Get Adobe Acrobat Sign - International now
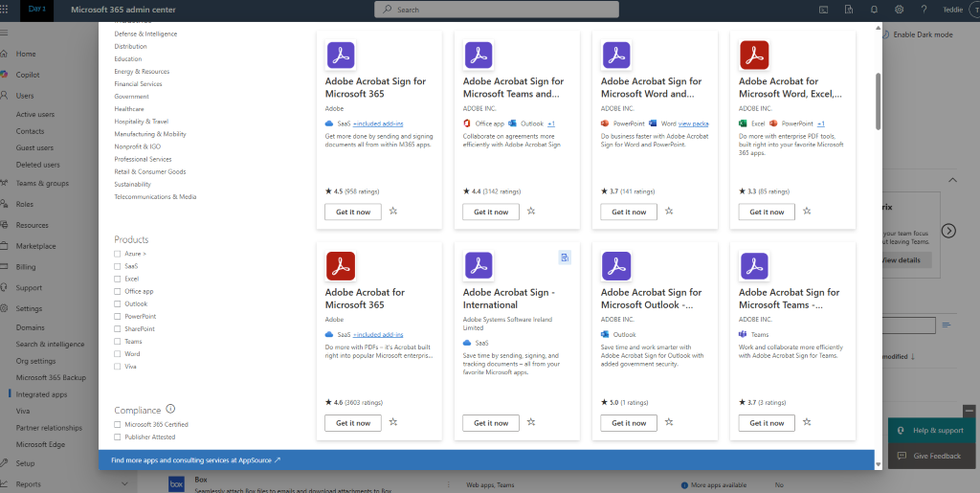This screenshot has height=493, width=980. point(491,423)
